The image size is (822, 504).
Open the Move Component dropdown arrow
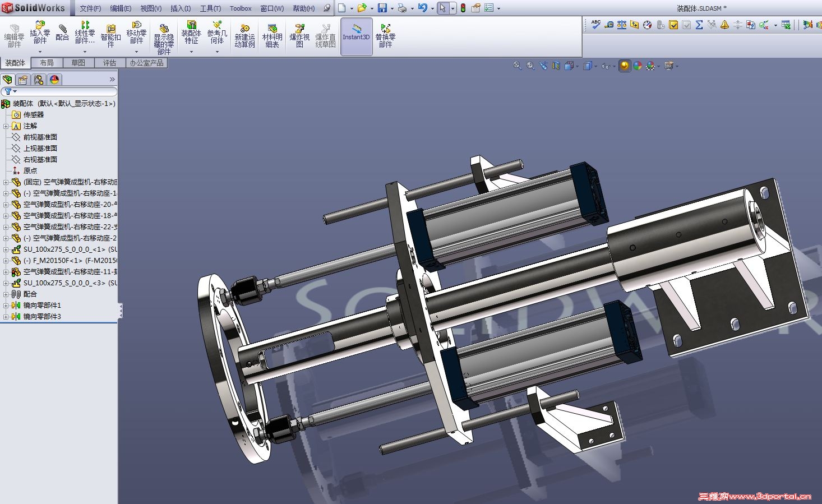pyautogui.click(x=136, y=52)
